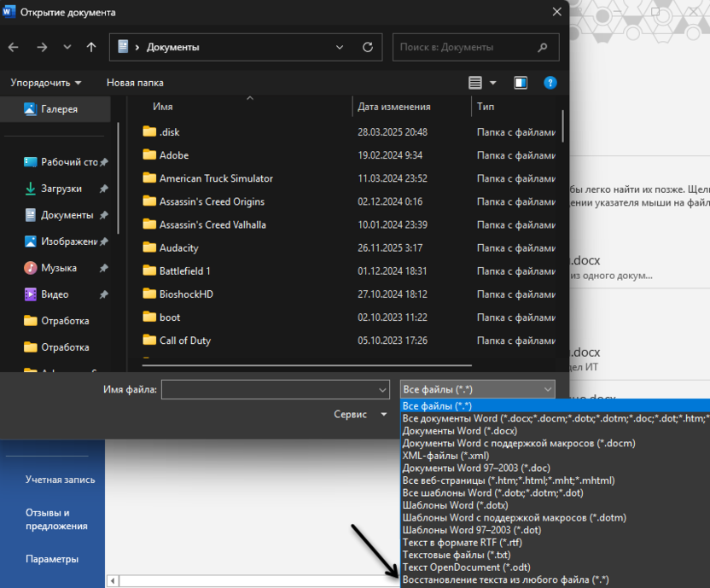This screenshot has height=588, width=710.
Task: Open the view options dropdown arrow
Action: pos(493,83)
